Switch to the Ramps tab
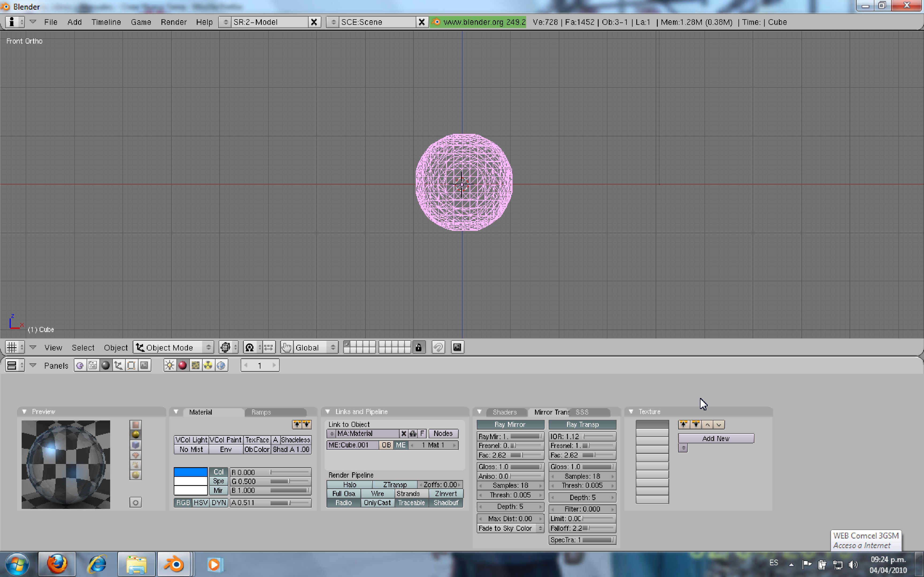Image resolution: width=924 pixels, height=577 pixels. coord(261,412)
